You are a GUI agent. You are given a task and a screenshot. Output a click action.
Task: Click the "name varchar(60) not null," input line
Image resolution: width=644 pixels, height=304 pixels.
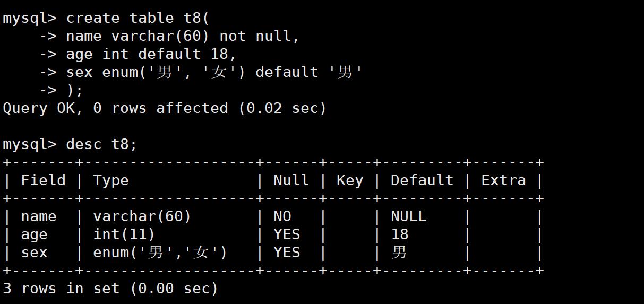click(183, 36)
